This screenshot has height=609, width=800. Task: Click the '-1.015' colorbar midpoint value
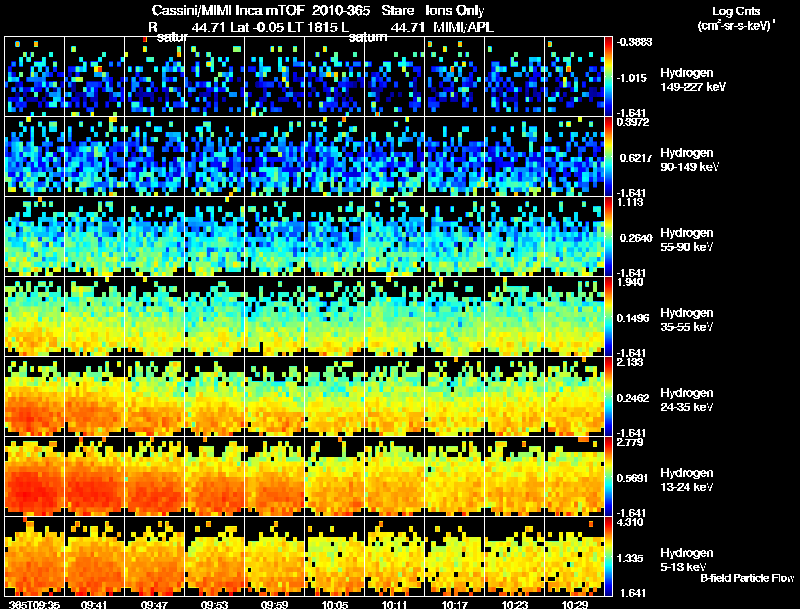coord(632,78)
